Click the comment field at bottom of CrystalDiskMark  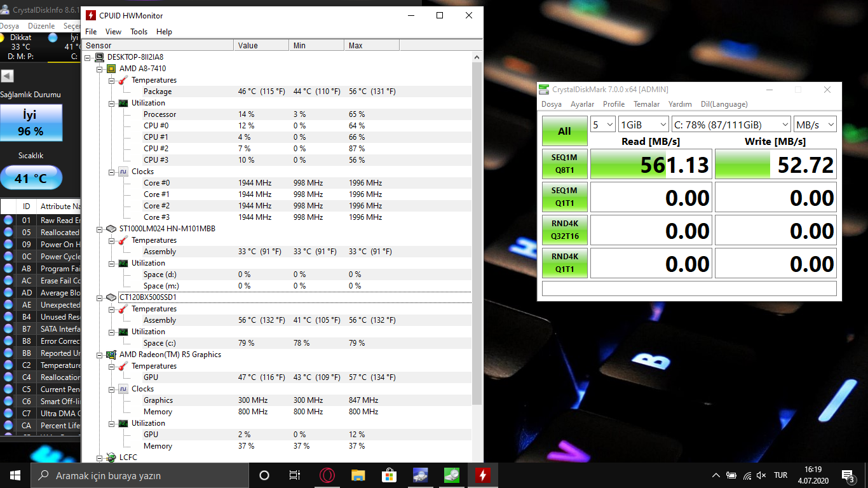pyautogui.click(x=689, y=288)
